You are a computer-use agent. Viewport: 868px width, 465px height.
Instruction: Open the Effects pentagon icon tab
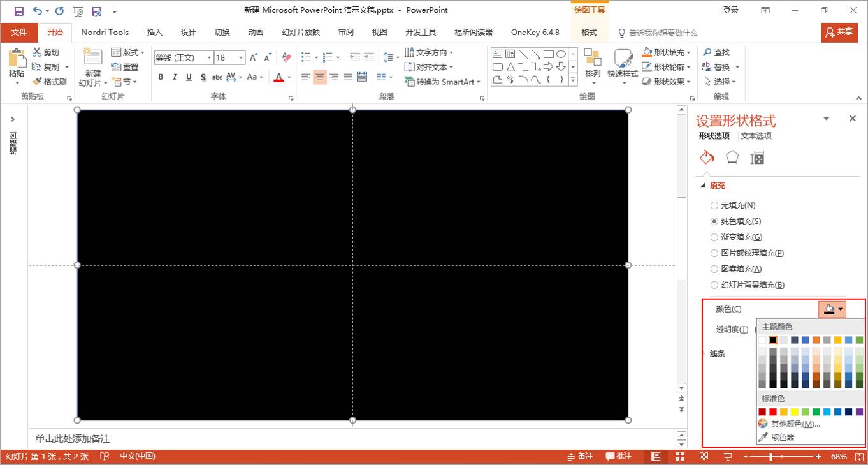tap(732, 158)
